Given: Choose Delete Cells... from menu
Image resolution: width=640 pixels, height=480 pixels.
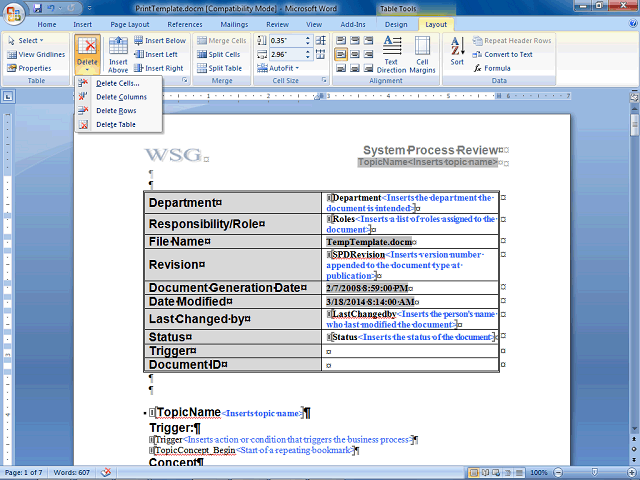Looking at the screenshot, I should tap(118, 83).
